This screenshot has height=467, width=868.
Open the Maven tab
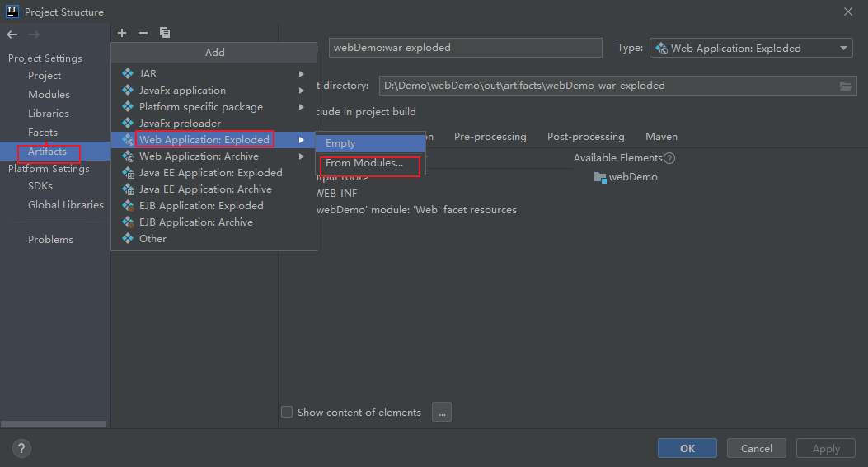661,137
